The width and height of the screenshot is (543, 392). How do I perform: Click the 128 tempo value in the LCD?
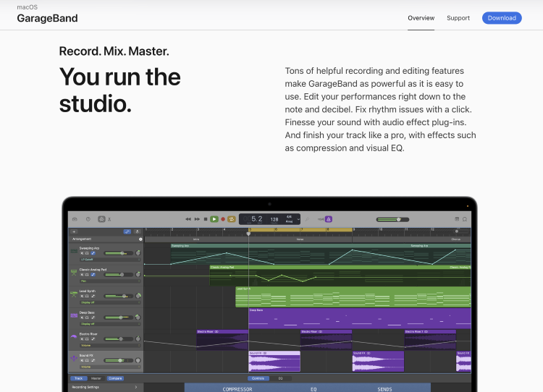pyautogui.click(x=274, y=219)
